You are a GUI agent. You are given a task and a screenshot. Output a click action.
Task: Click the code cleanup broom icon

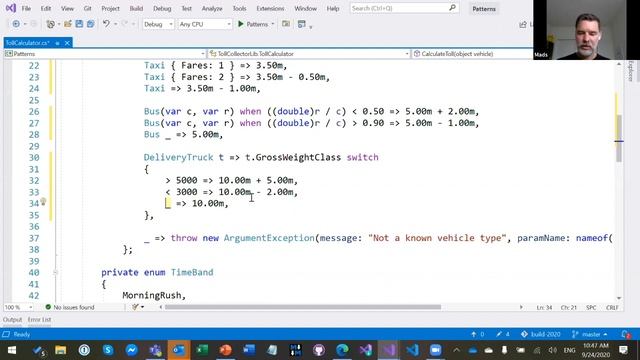tap(135, 307)
